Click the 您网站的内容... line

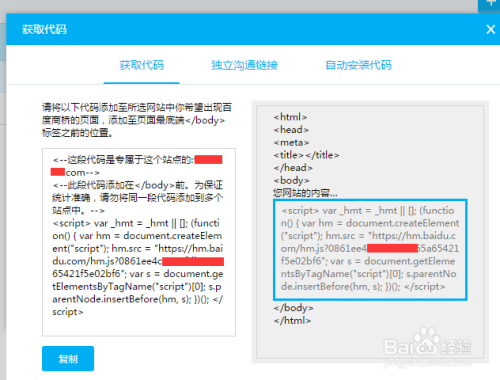305,193
